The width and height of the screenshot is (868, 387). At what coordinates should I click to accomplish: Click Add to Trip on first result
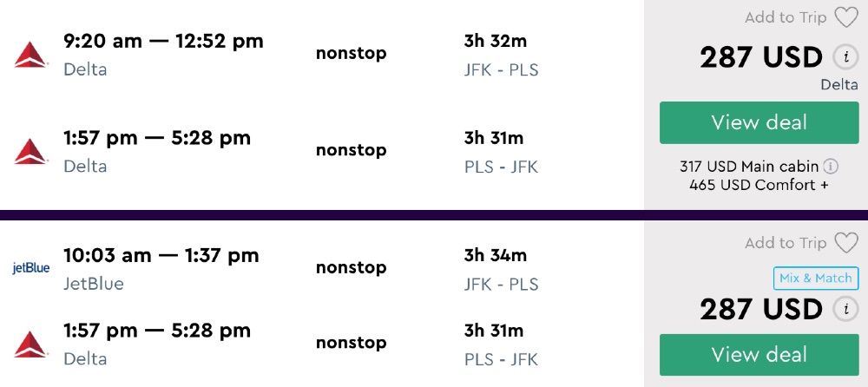pos(786,17)
